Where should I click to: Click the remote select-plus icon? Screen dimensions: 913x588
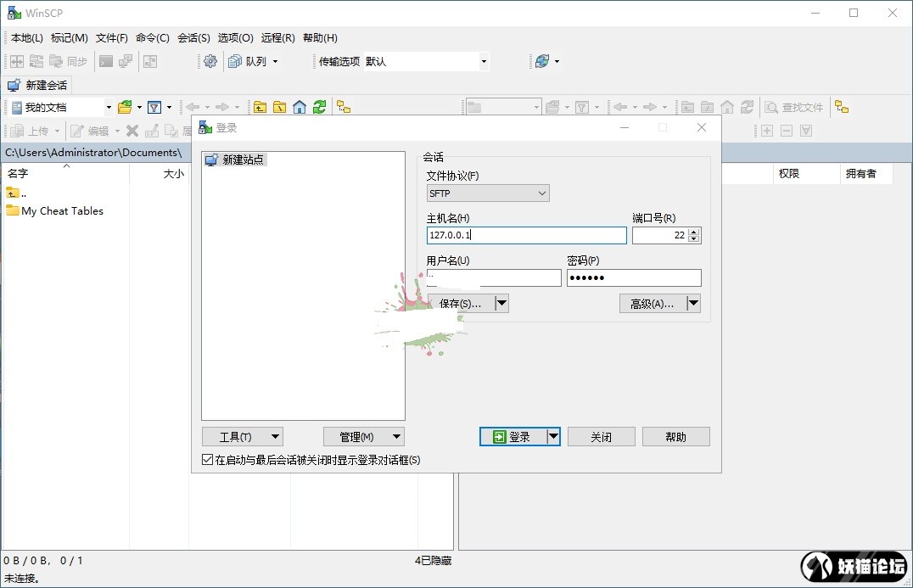[x=767, y=131]
